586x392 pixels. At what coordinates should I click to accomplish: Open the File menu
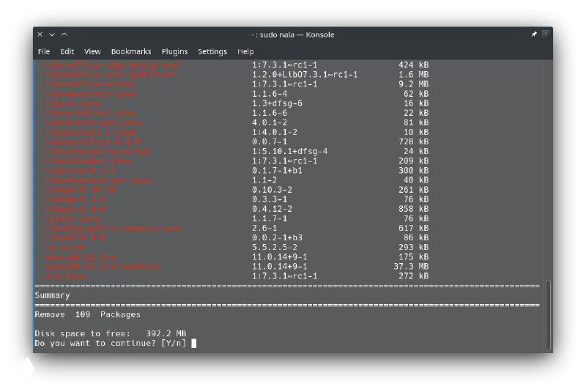(x=44, y=51)
